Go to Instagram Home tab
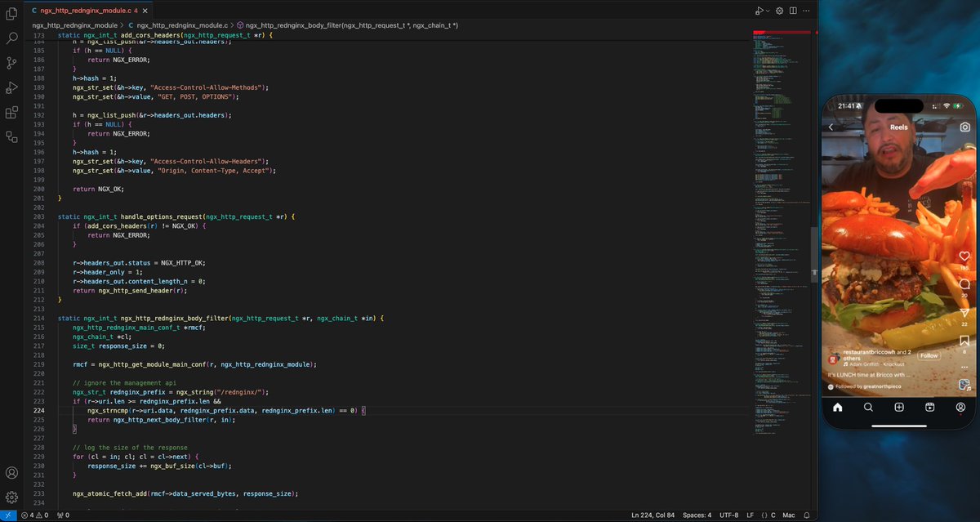Image resolution: width=980 pixels, height=522 pixels. tap(836, 407)
